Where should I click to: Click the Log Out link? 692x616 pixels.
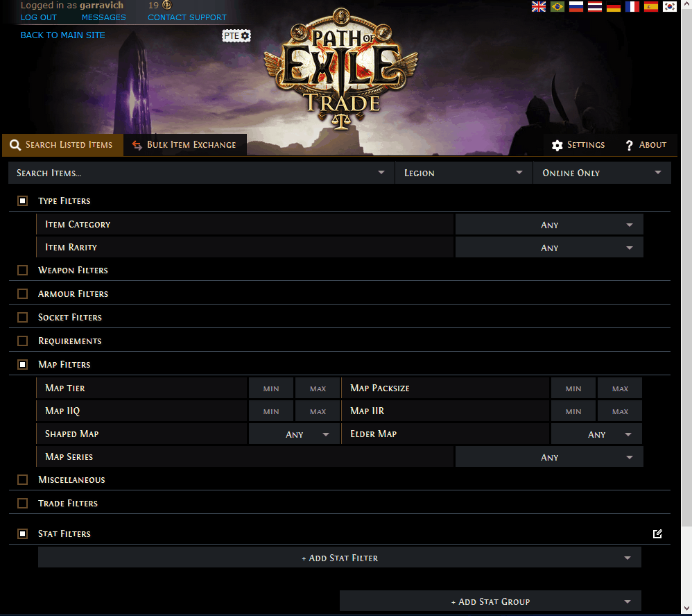(39, 17)
